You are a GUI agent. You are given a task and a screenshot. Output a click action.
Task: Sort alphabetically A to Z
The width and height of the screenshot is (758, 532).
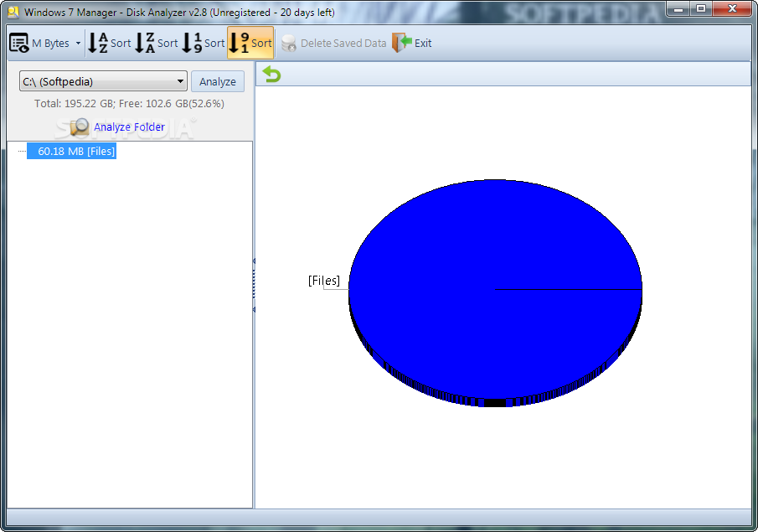[x=109, y=43]
